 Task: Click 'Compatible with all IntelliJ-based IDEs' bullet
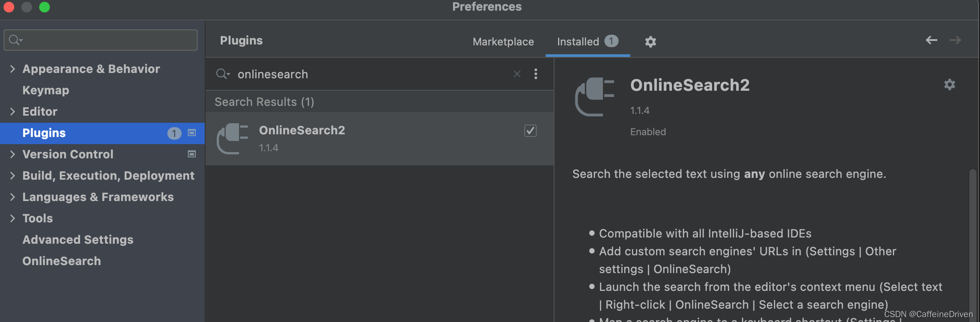[x=705, y=233]
